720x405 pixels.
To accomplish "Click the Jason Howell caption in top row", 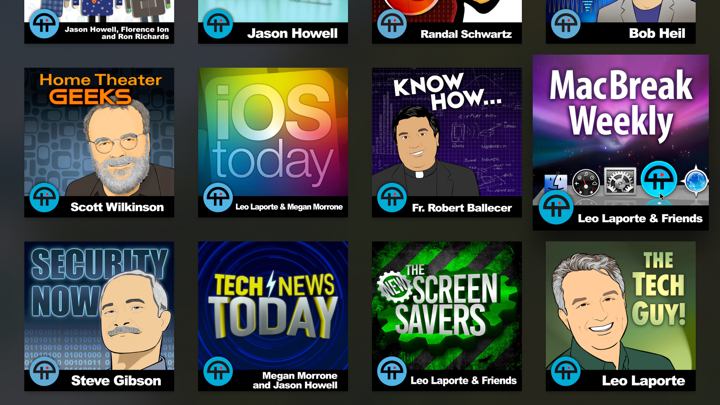I will point(292,34).
